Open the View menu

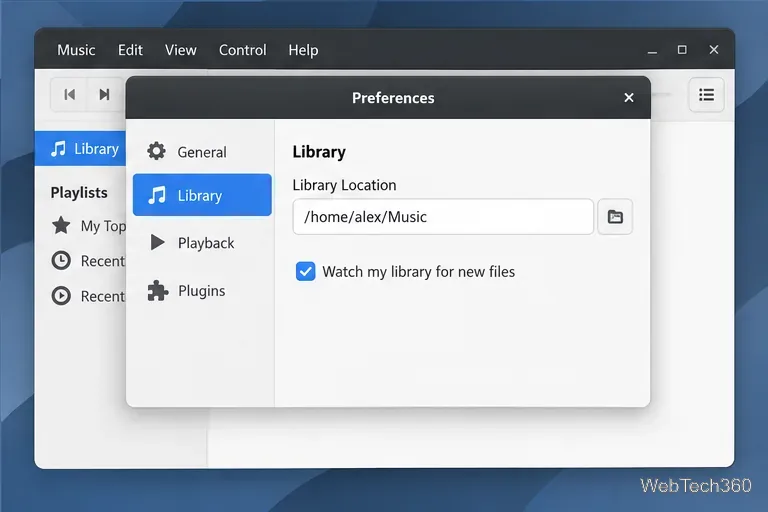point(181,50)
